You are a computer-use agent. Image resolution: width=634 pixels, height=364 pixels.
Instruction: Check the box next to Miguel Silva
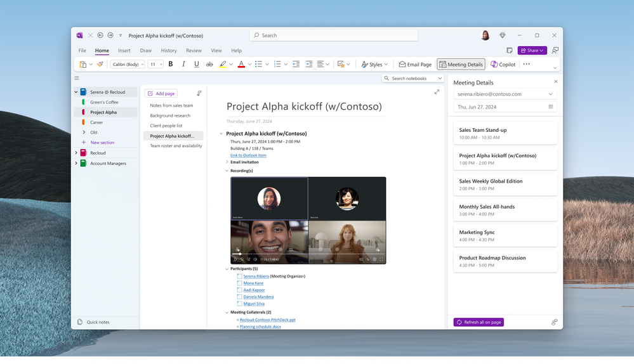239,304
